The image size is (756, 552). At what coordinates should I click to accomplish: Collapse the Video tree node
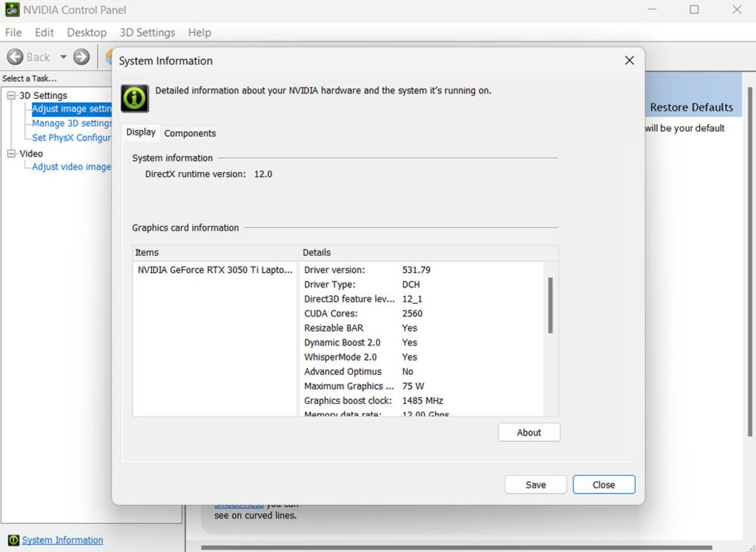tap(11, 153)
